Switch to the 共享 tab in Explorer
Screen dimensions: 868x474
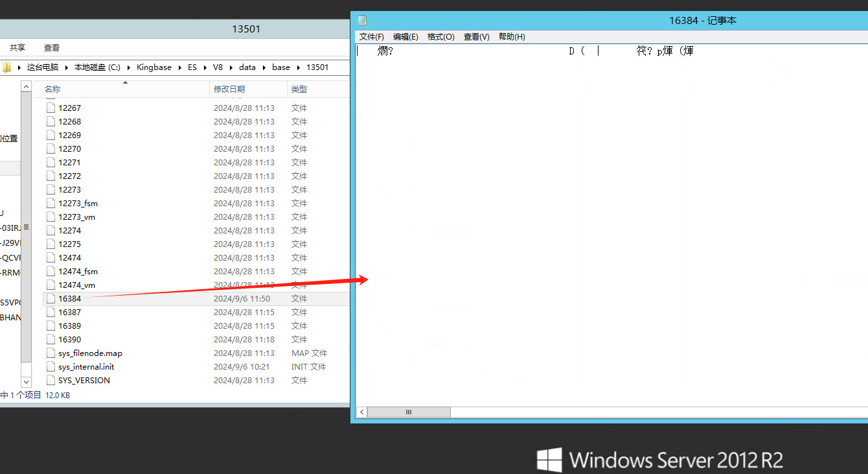pyautogui.click(x=17, y=47)
